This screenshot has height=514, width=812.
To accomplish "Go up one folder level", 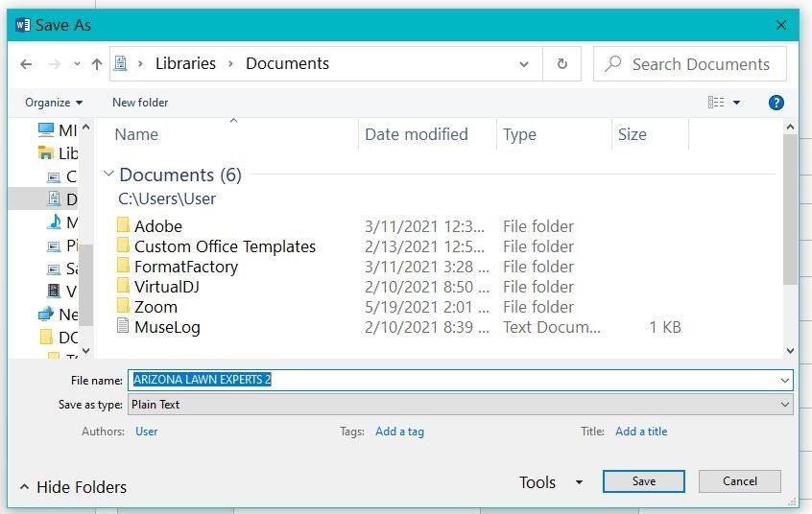I will click(97, 64).
